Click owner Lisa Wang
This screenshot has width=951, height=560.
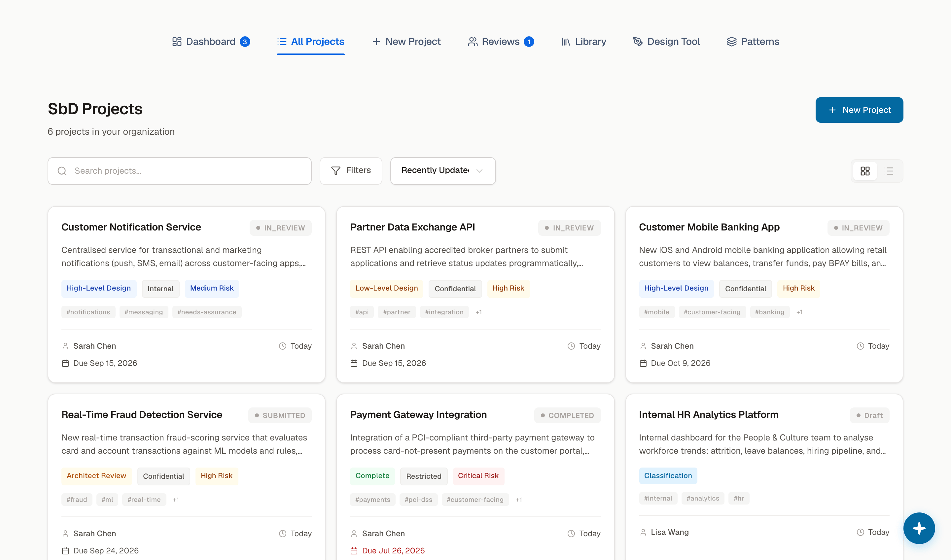pos(664,532)
